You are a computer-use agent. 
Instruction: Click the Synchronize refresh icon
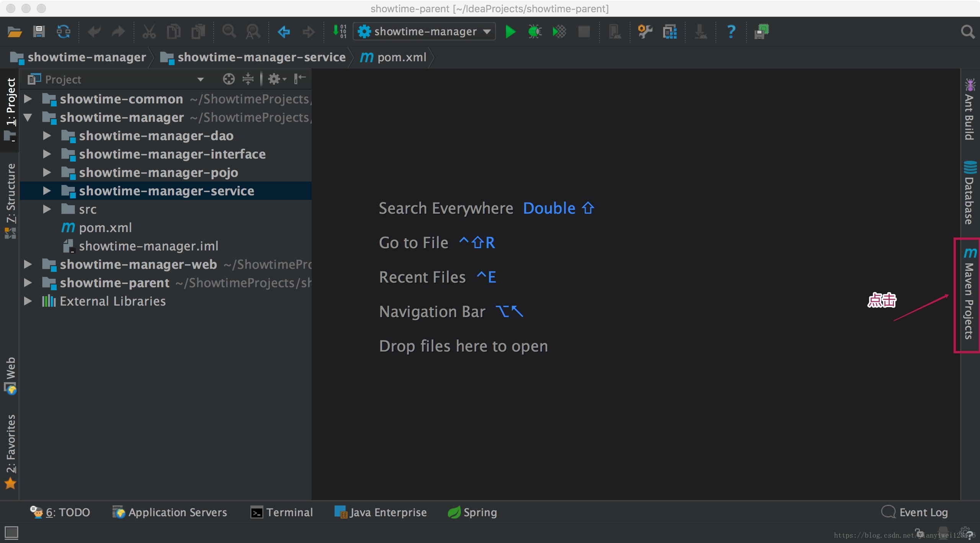point(64,31)
